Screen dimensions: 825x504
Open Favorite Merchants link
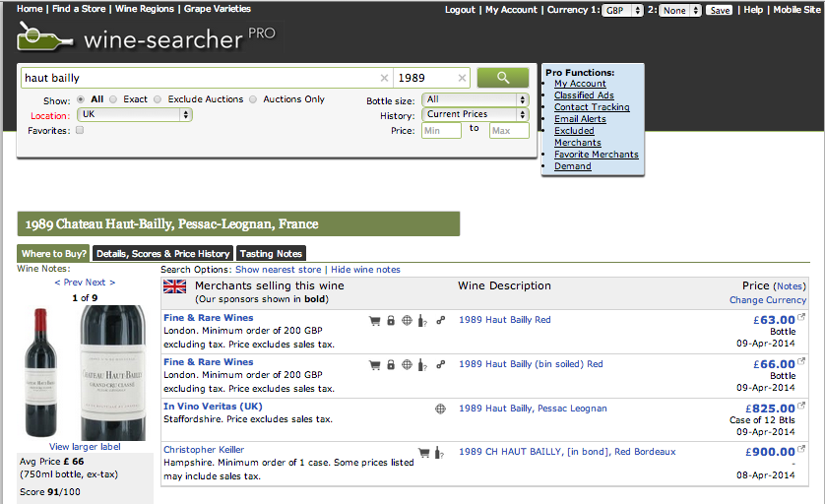tap(597, 155)
